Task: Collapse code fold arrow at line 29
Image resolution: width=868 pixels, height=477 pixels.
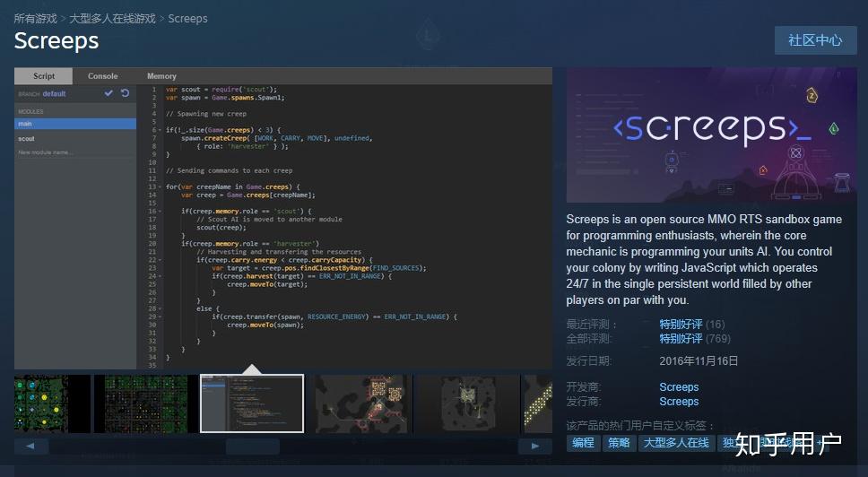Action: click(x=161, y=317)
